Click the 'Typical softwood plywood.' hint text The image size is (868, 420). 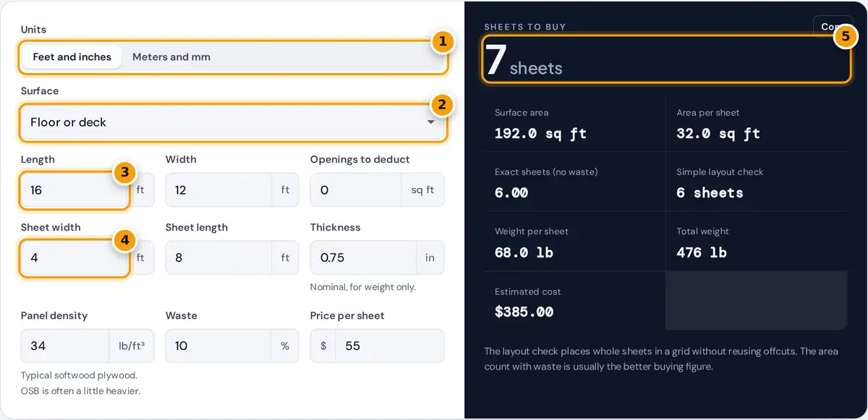(79, 375)
